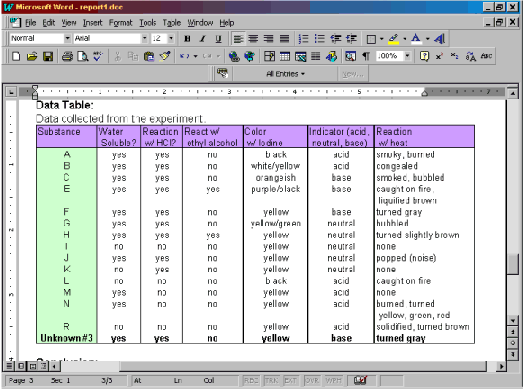Insert an Excel worksheet icon

[300, 56]
